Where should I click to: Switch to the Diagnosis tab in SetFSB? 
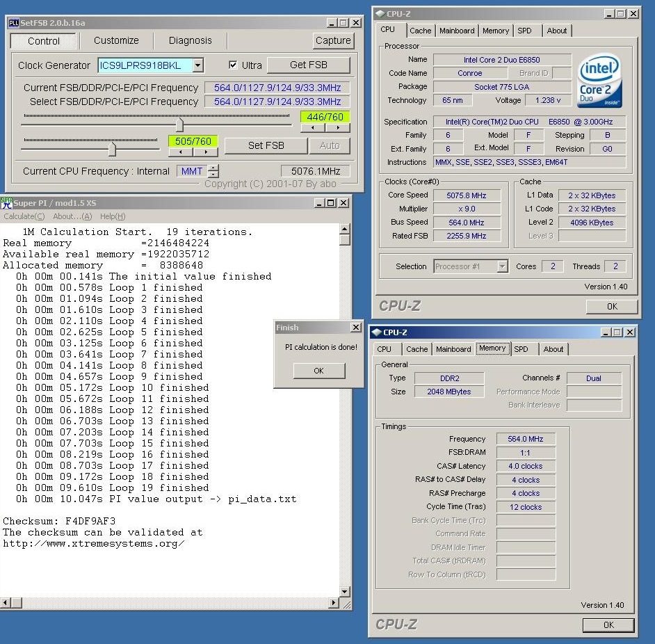(x=190, y=40)
